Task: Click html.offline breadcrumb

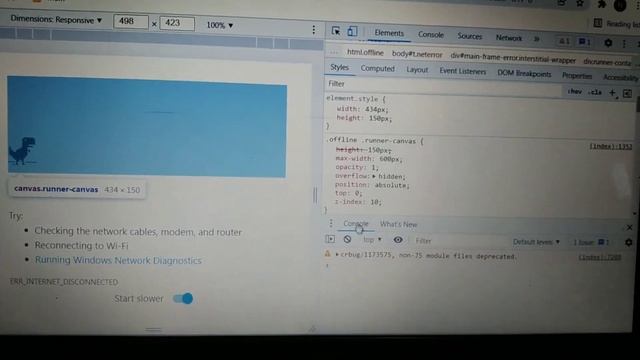Action: [x=365, y=52]
